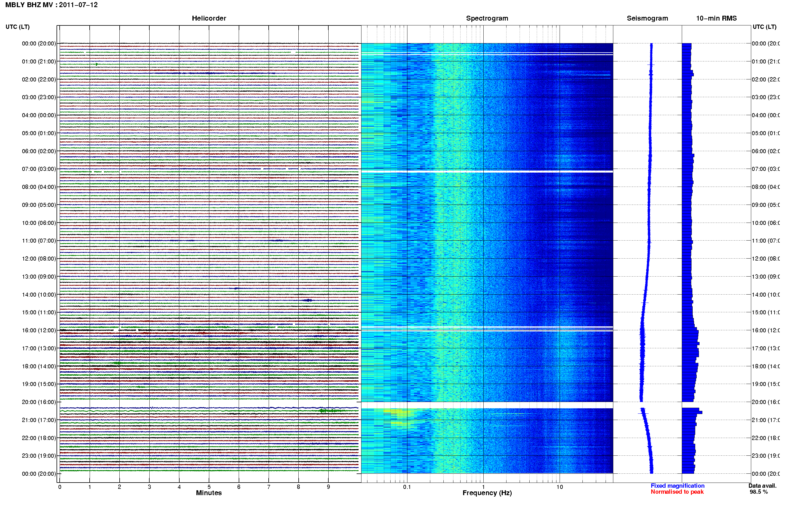
Task: Pick minute tick '6' on helicorder axis
Action: [x=239, y=487]
